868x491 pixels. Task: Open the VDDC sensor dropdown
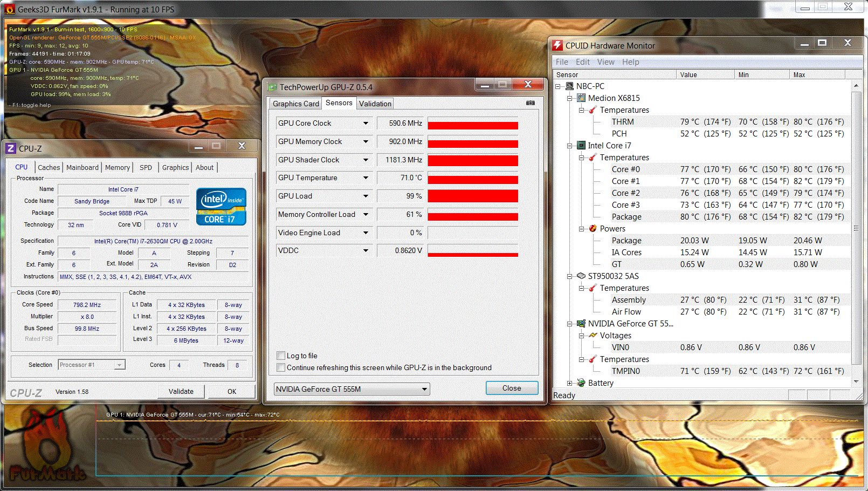[x=366, y=250]
